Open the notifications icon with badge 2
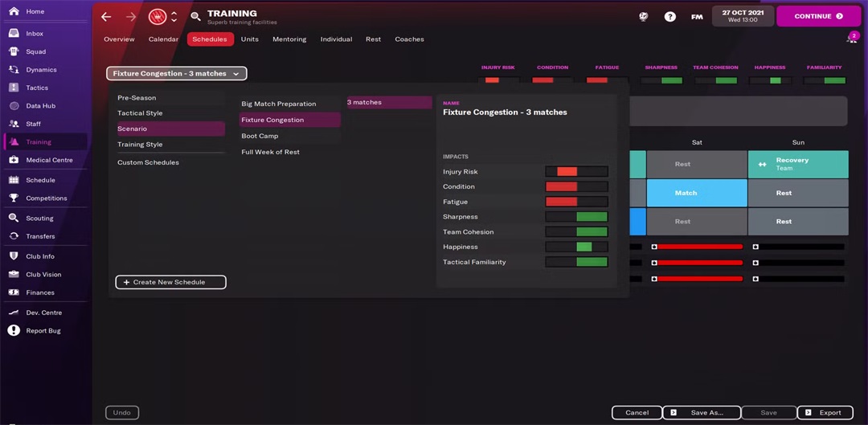This screenshot has width=868, height=425. pyautogui.click(x=851, y=37)
